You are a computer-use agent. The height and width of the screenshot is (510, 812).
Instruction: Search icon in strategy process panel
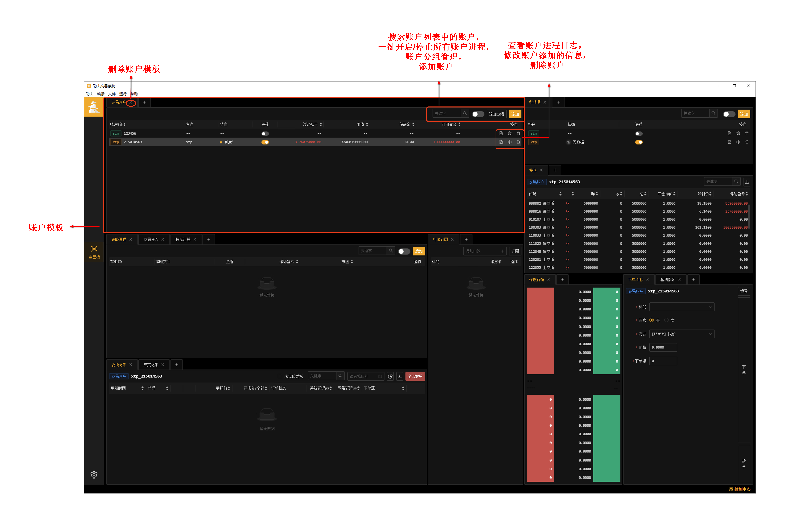pyautogui.click(x=391, y=251)
